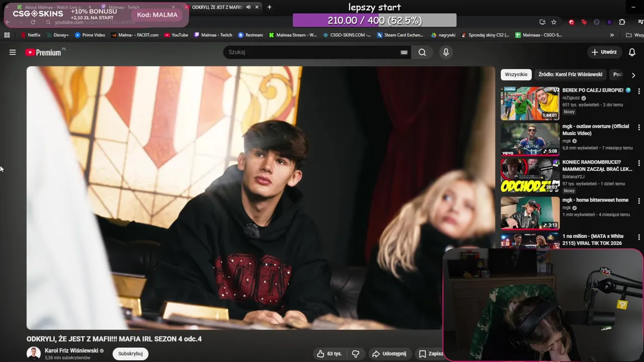Open options for KONIEC RANDOMBRUCE video
This screenshot has width=644, height=362.
click(639, 163)
